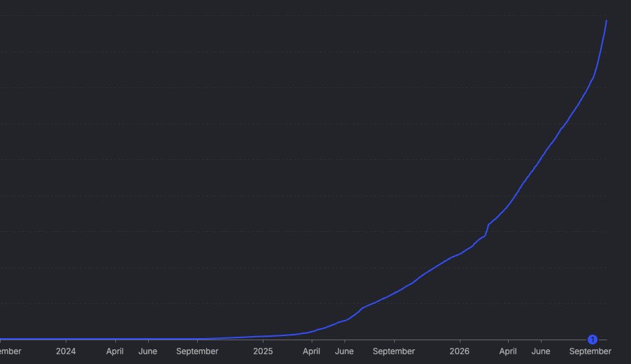Image resolution: width=631 pixels, height=364 pixels.
Task: Click the blue event marker numbered 1
Action: pos(593,340)
